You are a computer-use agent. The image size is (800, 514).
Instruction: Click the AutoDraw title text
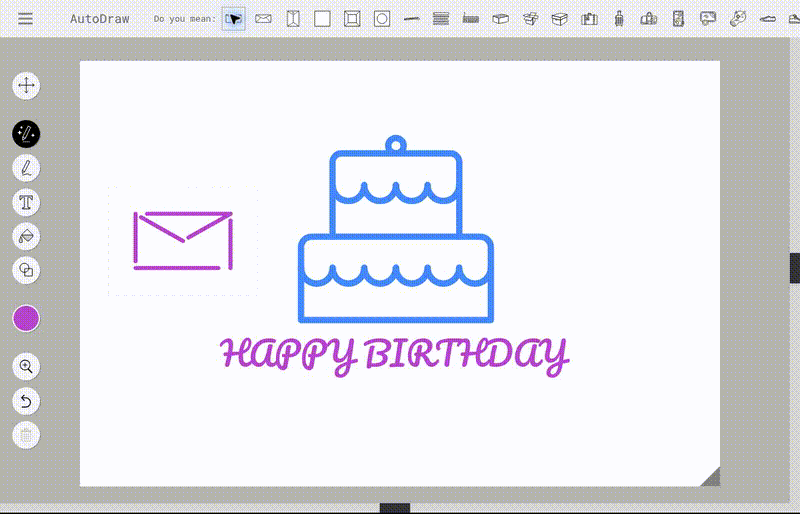coord(99,19)
